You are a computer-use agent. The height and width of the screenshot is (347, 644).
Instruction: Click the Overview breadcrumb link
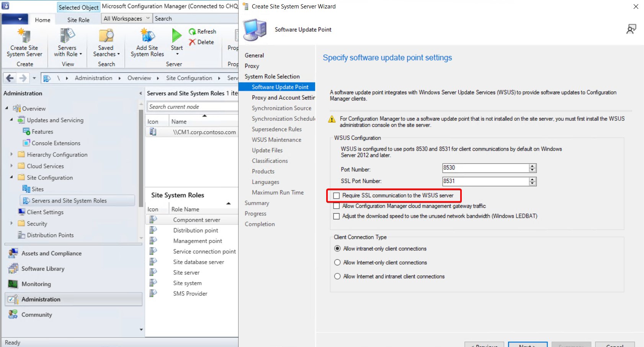[139, 78]
